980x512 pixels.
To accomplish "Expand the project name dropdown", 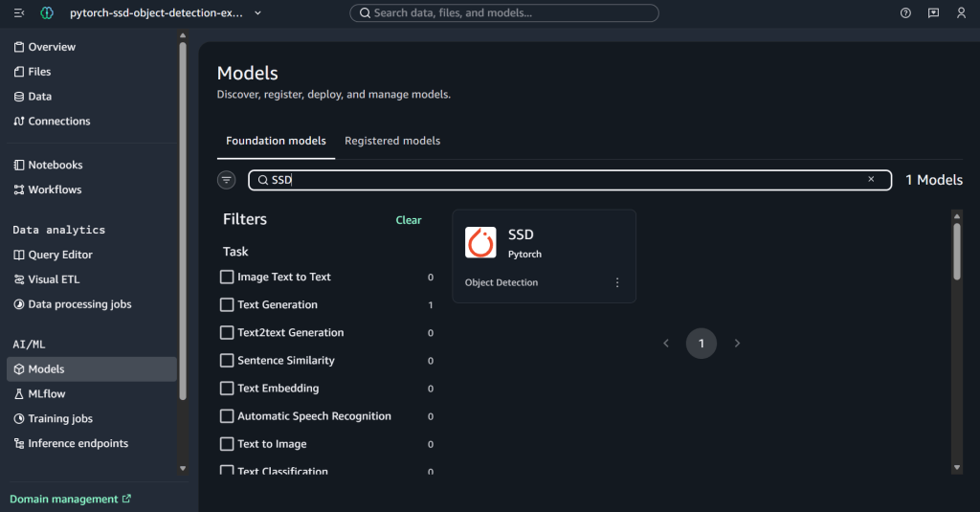I will [x=258, y=13].
